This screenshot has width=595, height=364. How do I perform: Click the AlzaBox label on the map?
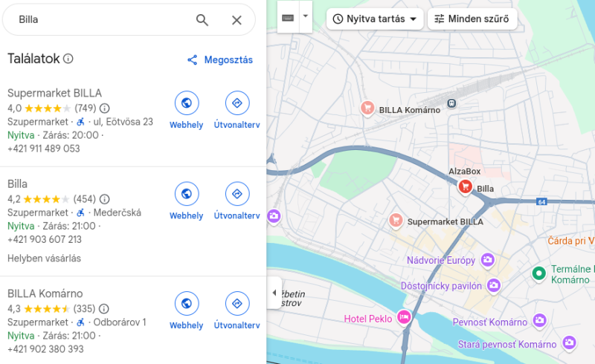point(464,172)
